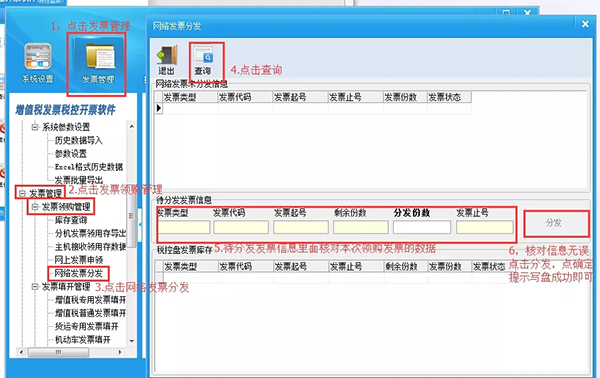The width and height of the screenshot is (600, 378).
Task: Collapse the 发票领购管理 tree node
Action: tap(35, 207)
